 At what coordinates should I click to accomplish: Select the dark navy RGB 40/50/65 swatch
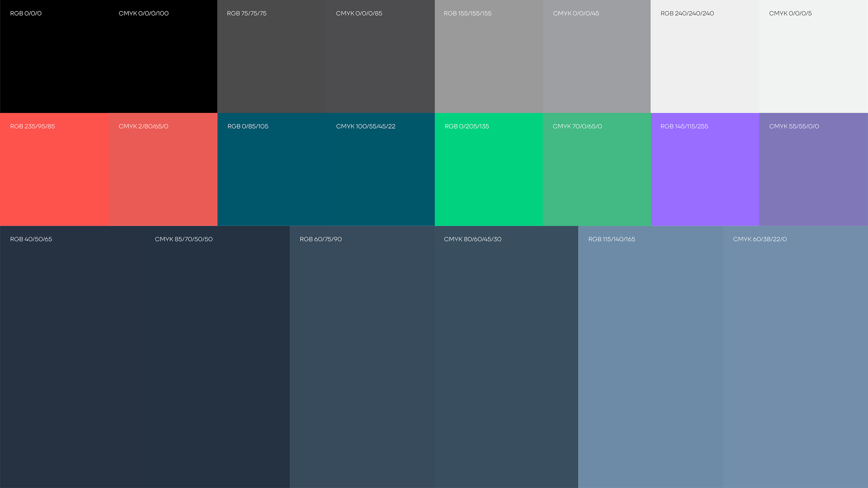point(72,357)
